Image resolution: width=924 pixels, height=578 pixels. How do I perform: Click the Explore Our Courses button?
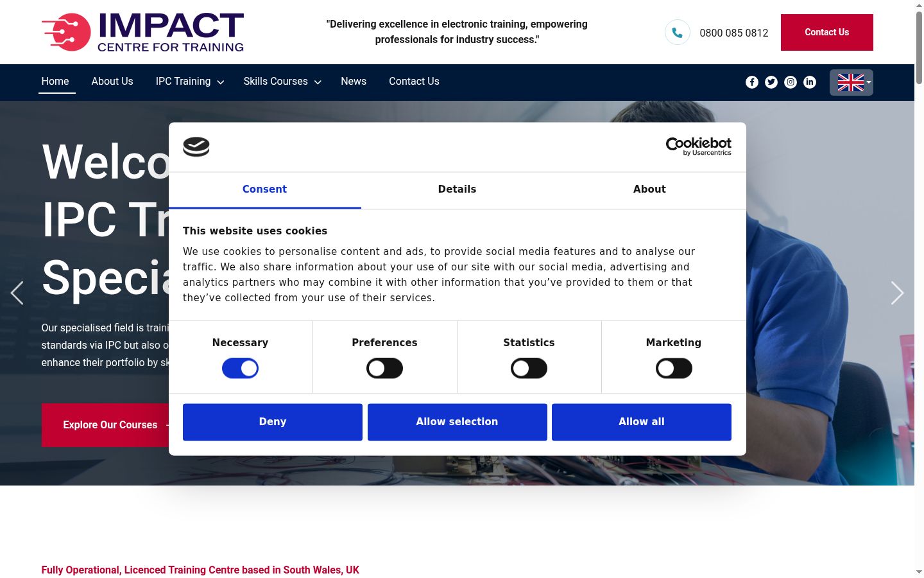tap(105, 425)
